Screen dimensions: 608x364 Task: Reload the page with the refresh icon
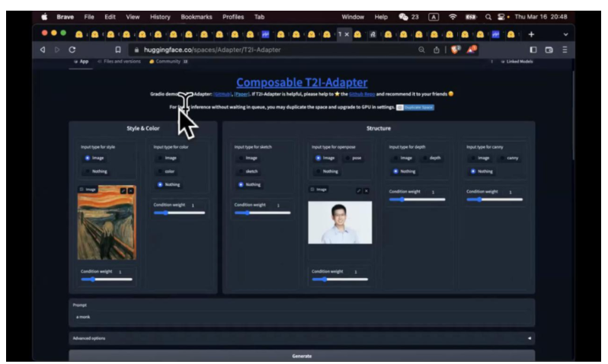[x=72, y=49]
